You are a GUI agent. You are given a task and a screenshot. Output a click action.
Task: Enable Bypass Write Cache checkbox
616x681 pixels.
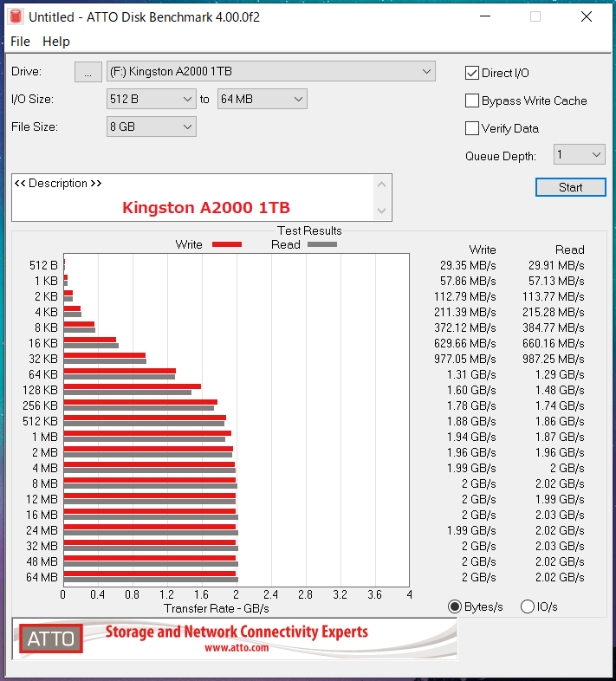pos(472,101)
